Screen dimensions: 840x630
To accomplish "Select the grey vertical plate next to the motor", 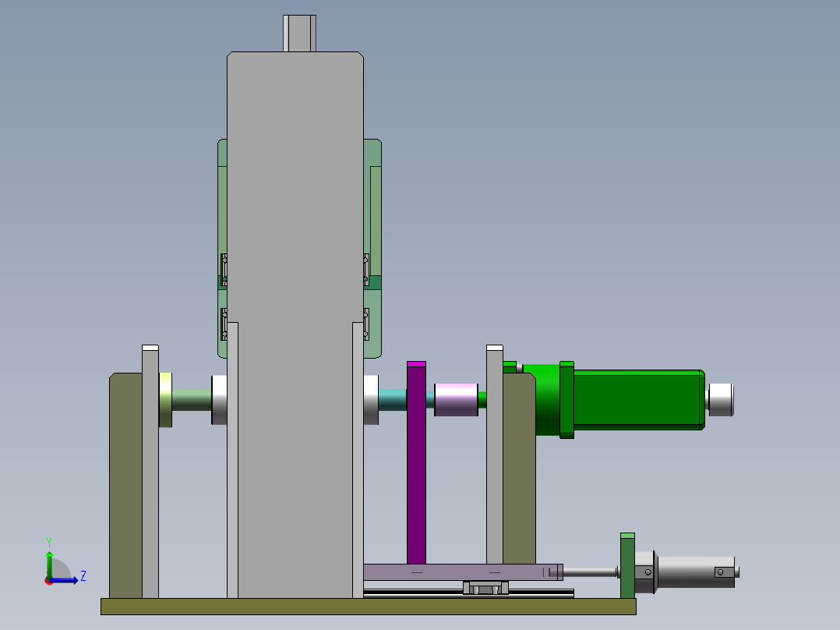I will pos(495,455).
